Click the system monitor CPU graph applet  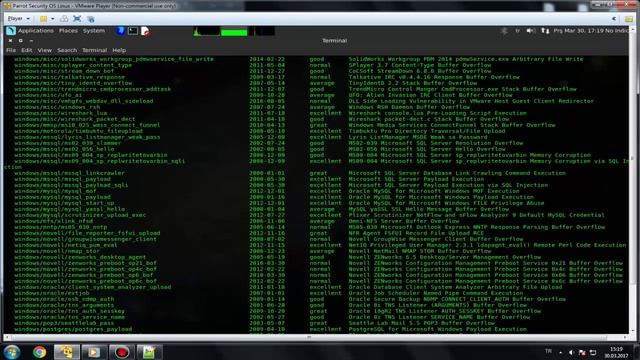(206, 31)
